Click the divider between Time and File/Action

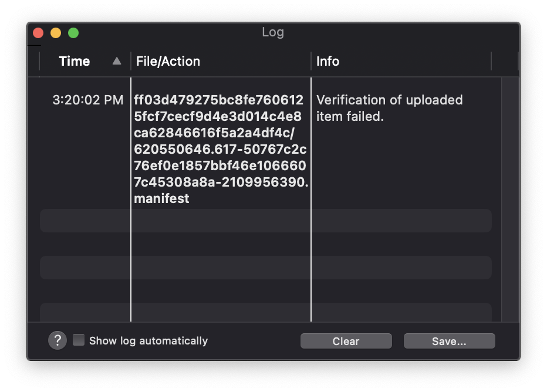[131, 61]
